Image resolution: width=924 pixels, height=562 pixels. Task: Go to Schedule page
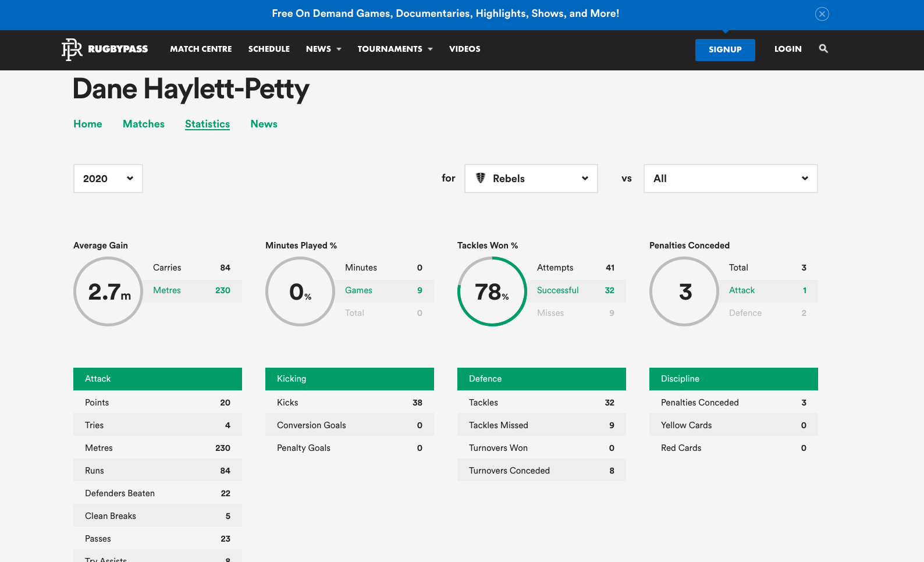point(269,49)
